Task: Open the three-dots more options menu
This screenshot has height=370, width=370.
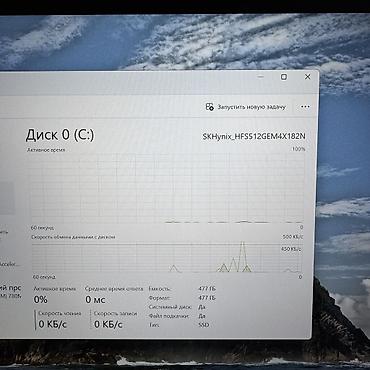Action: click(305, 107)
